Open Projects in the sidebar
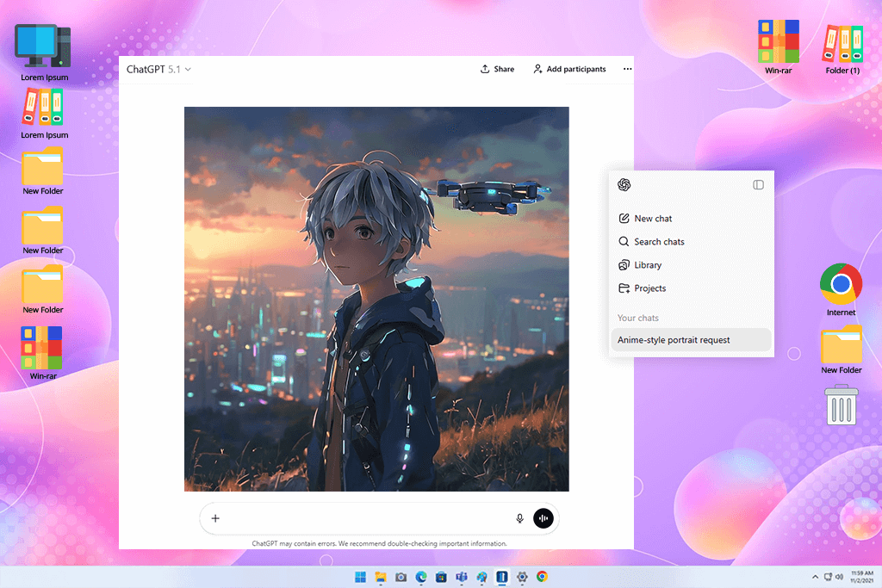 click(x=643, y=288)
